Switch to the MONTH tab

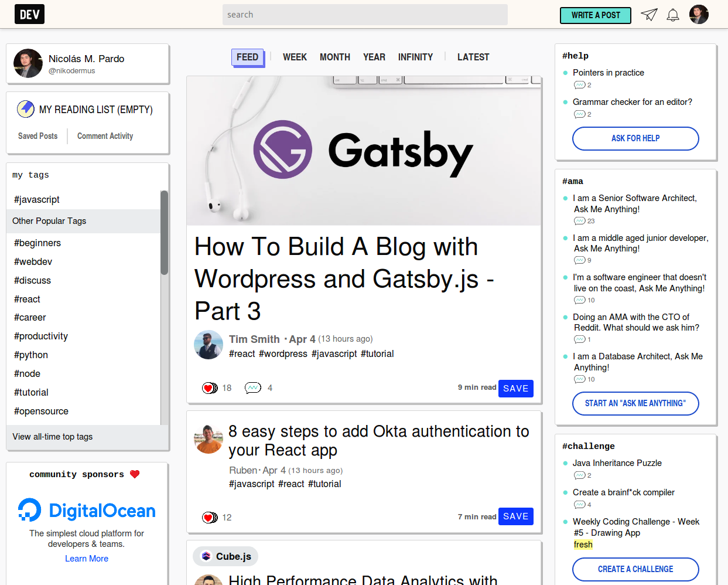coord(335,57)
